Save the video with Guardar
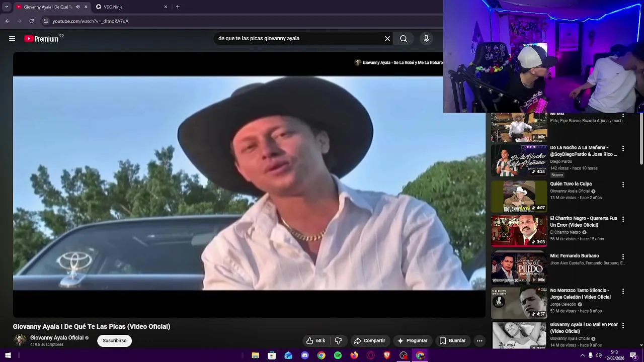The image size is (644, 362). (452, 341)
